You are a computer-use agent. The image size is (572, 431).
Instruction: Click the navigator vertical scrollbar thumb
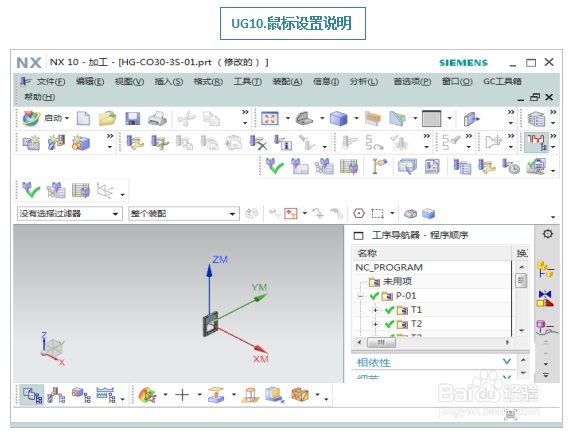pos(521,280)
